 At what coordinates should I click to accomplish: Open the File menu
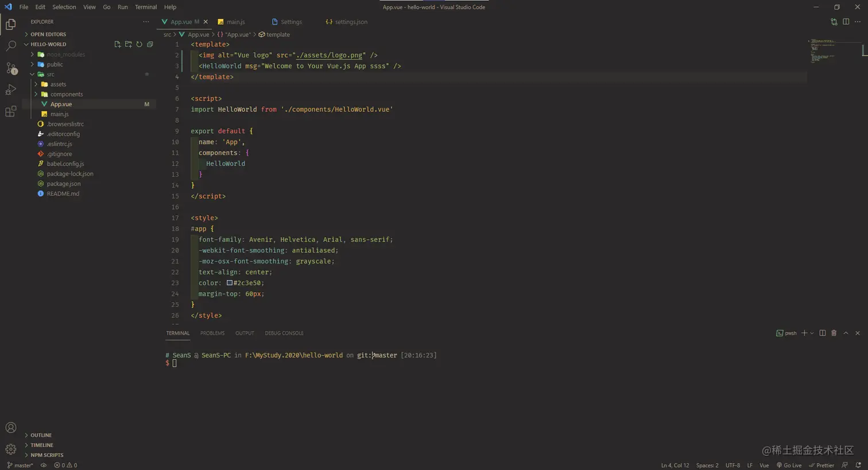click(x=24, y=7)
